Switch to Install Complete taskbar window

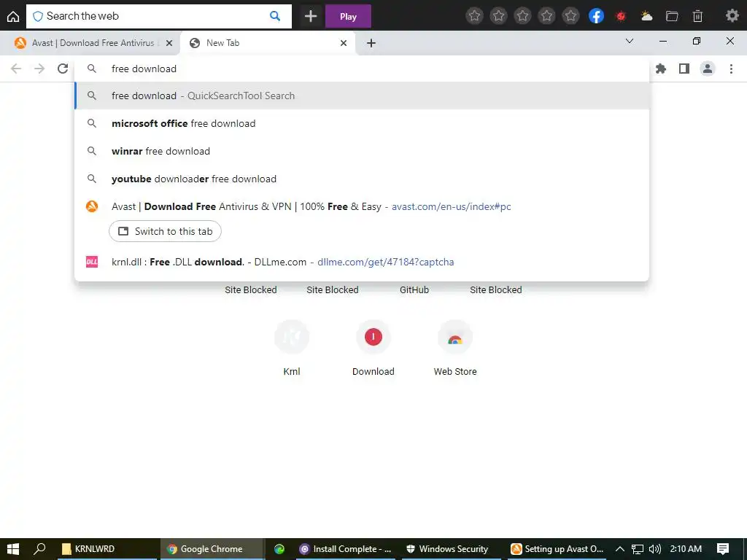(x=346, y=549)
